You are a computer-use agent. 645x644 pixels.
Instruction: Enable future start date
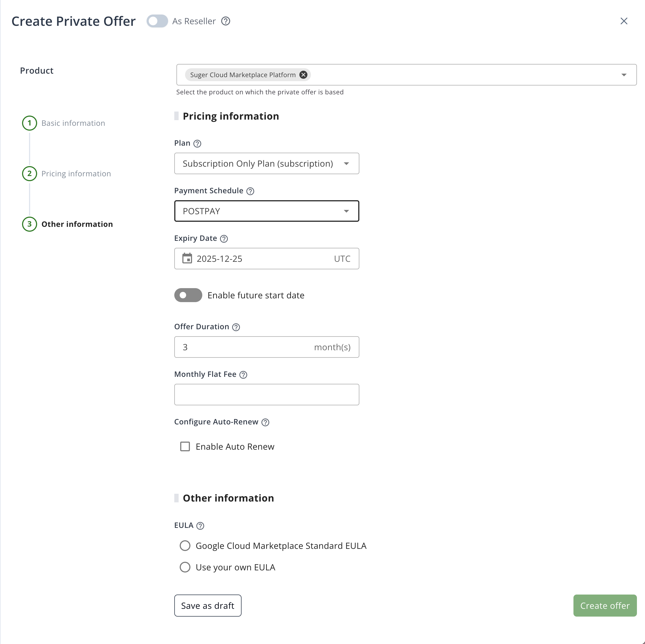tap(188, 295)
